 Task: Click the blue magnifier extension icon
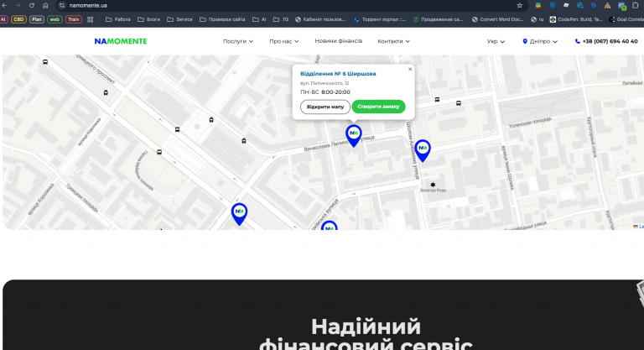point(580,5)
